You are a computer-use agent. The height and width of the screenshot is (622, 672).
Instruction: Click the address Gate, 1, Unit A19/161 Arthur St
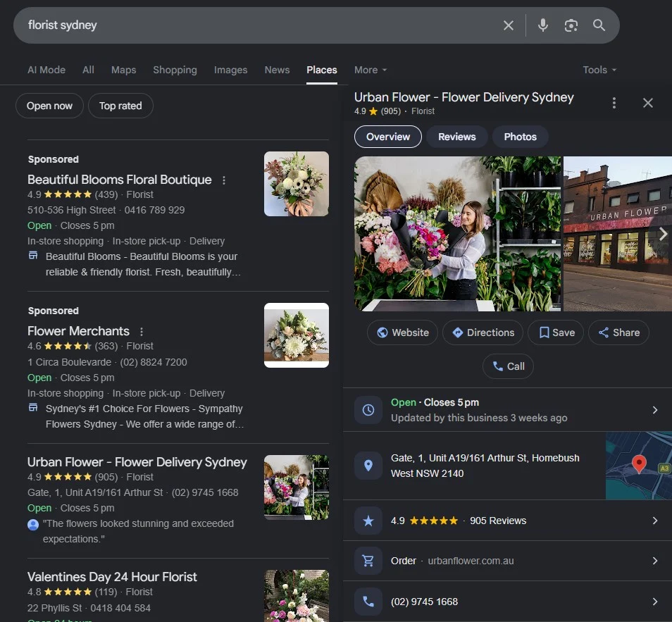pyautogui.click(x=485, y=466)
